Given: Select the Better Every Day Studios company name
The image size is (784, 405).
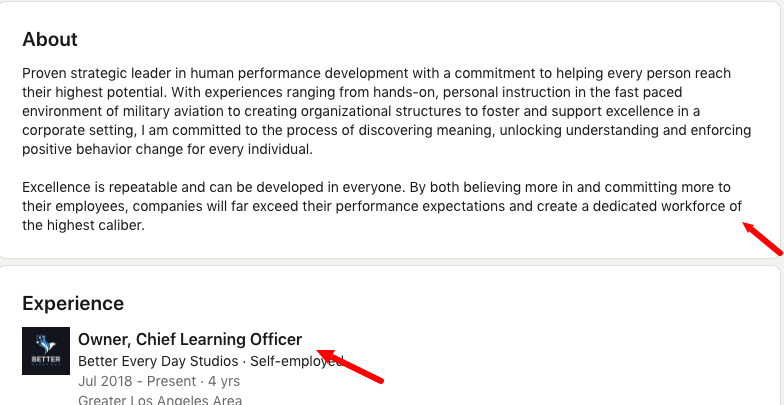Looking at the screenshot, I should pos(158,361).
